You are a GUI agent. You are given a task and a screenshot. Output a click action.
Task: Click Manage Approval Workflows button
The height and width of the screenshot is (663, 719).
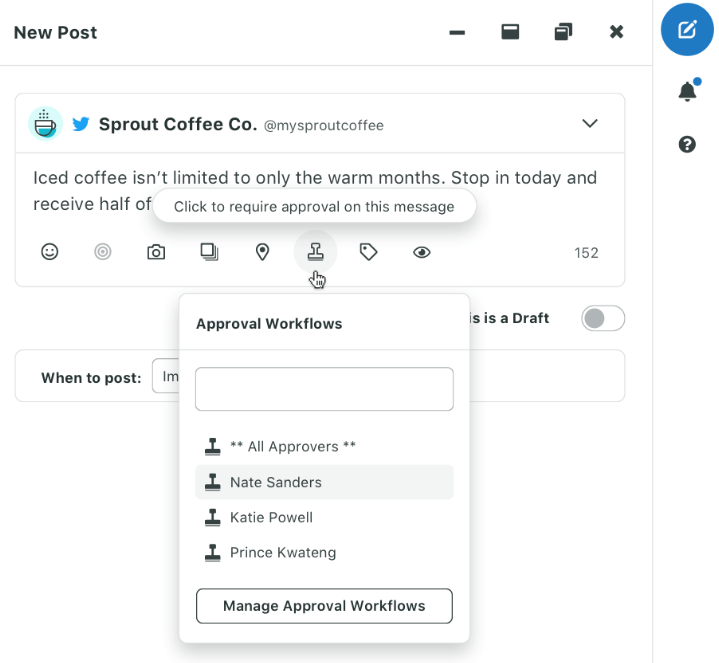(x=324, y=606)
